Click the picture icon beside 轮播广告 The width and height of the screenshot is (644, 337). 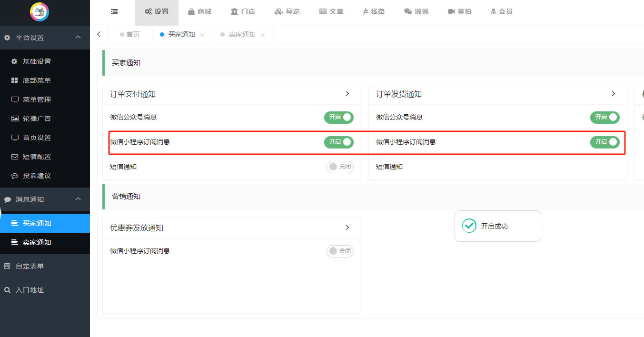click(x=14, y=119)
